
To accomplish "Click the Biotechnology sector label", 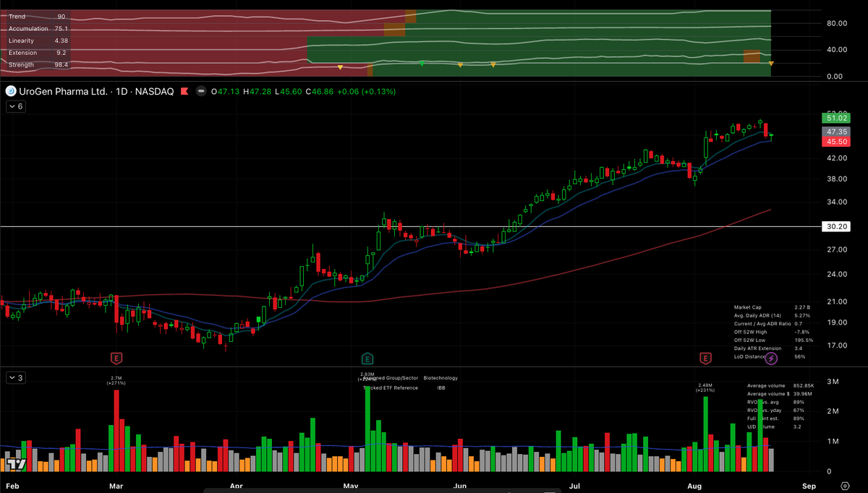I will pyautogui.click(x=441, y=377).
